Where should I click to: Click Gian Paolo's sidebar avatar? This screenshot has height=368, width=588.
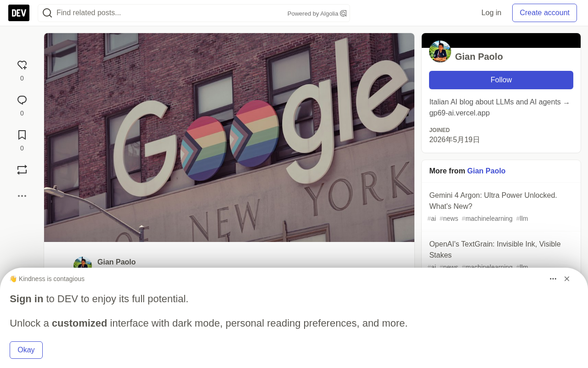pos(440,52)
